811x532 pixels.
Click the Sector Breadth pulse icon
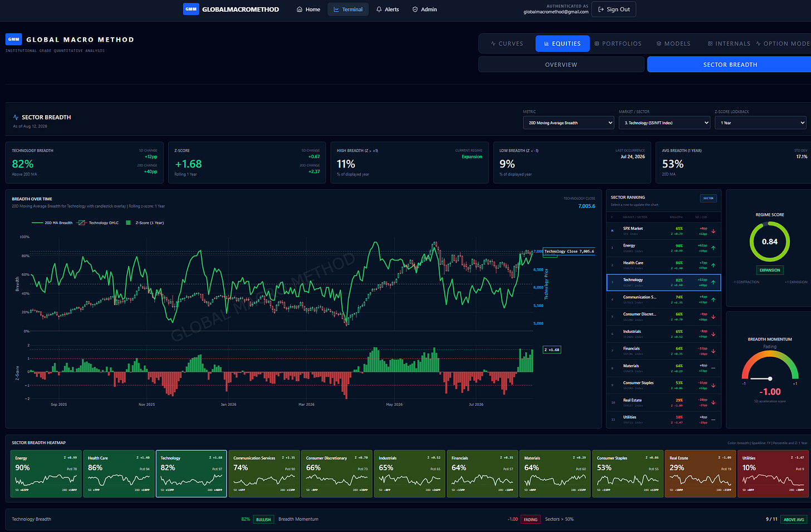click(x=16, y=117)
